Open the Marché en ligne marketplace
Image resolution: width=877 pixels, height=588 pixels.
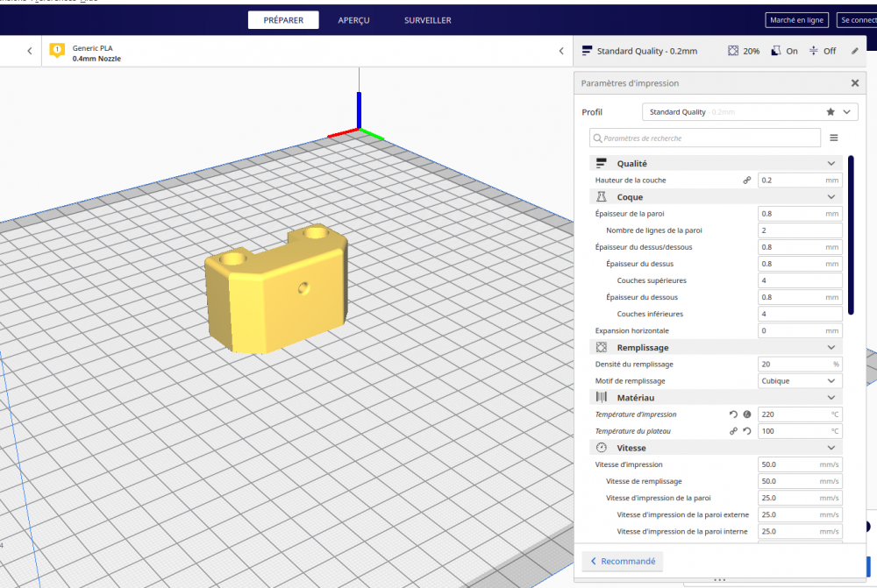click(796, 20)
